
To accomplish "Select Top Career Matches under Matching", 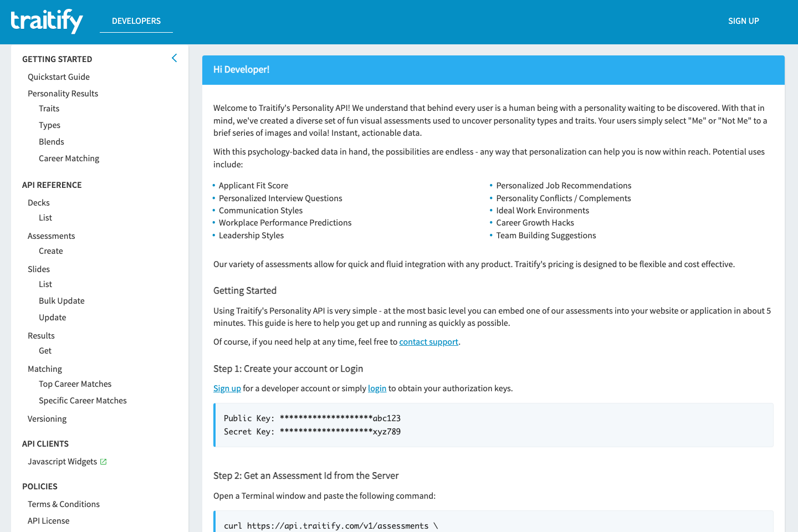I will tap(75, 383).
